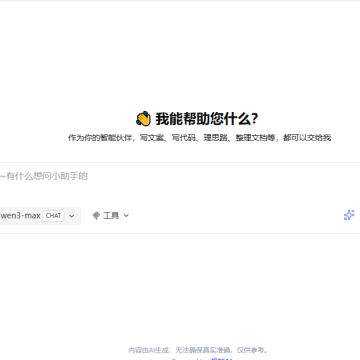Click the '有什么想问小助手的' message input box

(x=180, y=176)
